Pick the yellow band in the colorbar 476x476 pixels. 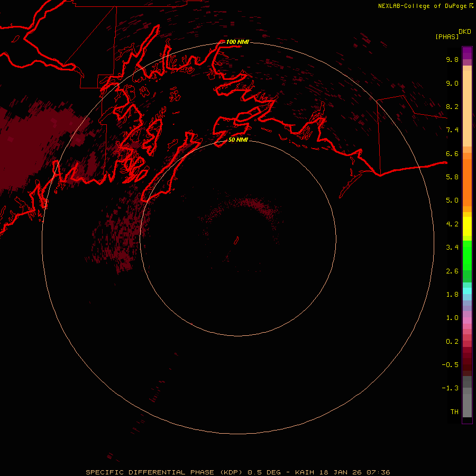[x=467, y=226]
